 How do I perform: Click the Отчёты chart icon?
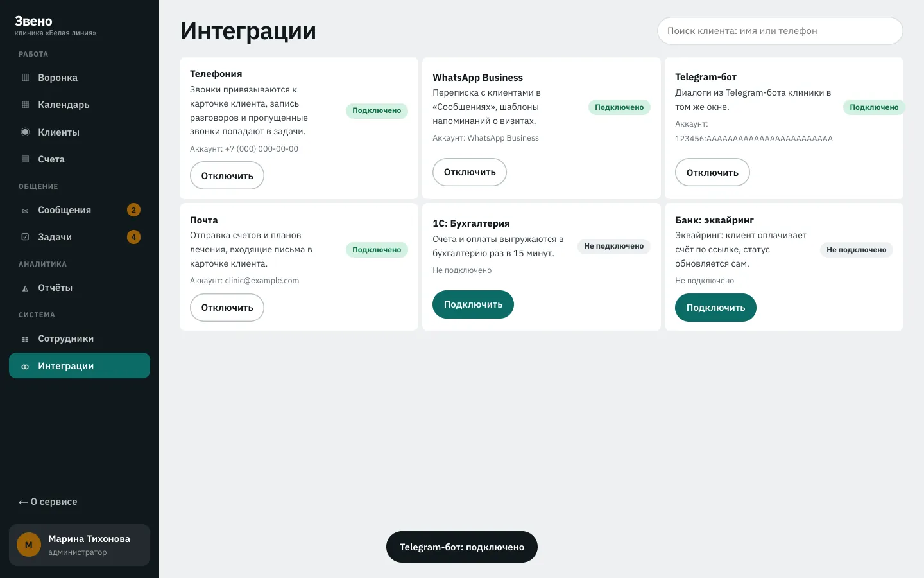25,288
